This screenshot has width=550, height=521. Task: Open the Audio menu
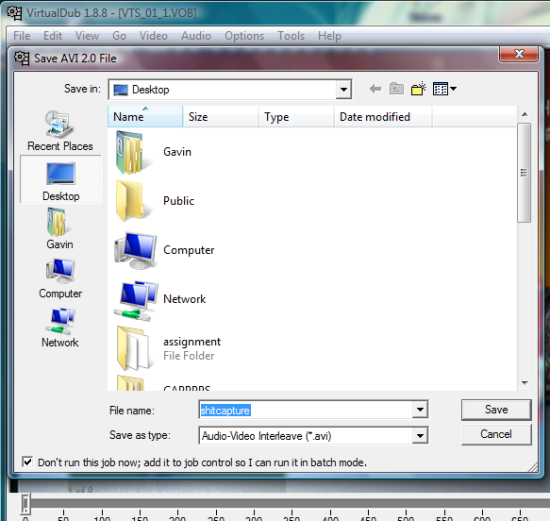[196, 36]
